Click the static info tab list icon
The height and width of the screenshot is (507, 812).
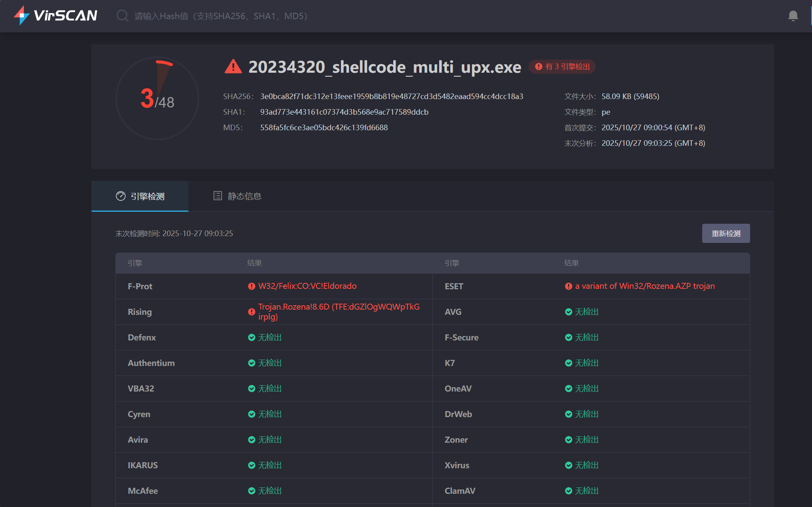218,196
